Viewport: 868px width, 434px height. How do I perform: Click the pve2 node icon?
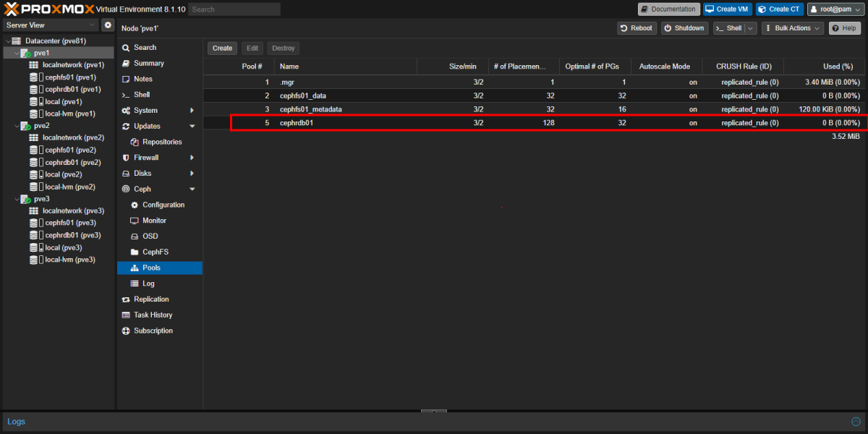(25, 126)
